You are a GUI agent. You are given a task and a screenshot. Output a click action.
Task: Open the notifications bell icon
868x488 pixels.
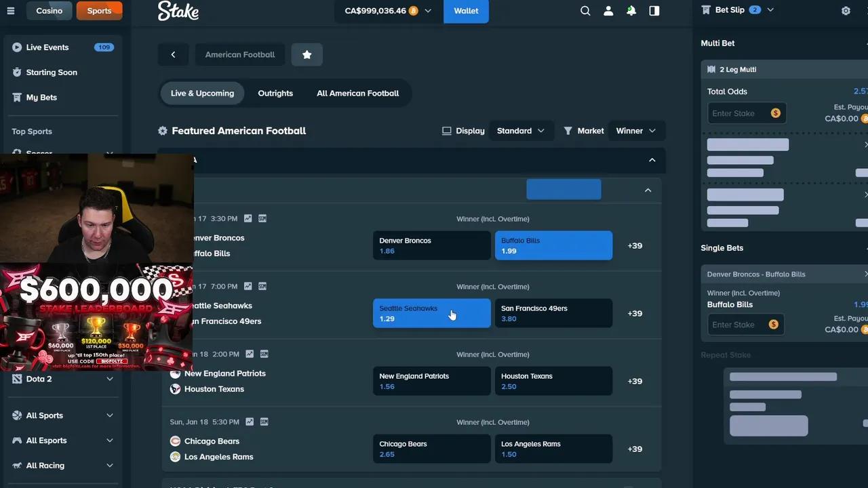point(631,11)
